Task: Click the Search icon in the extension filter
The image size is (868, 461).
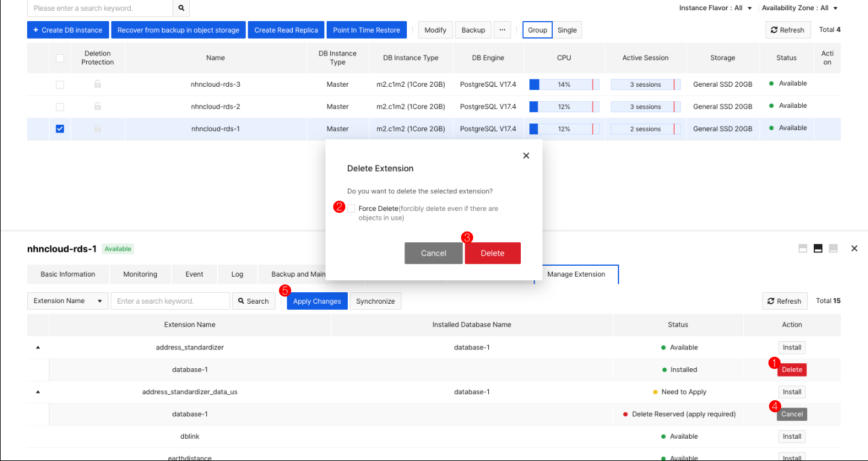Action: [253, 301]
